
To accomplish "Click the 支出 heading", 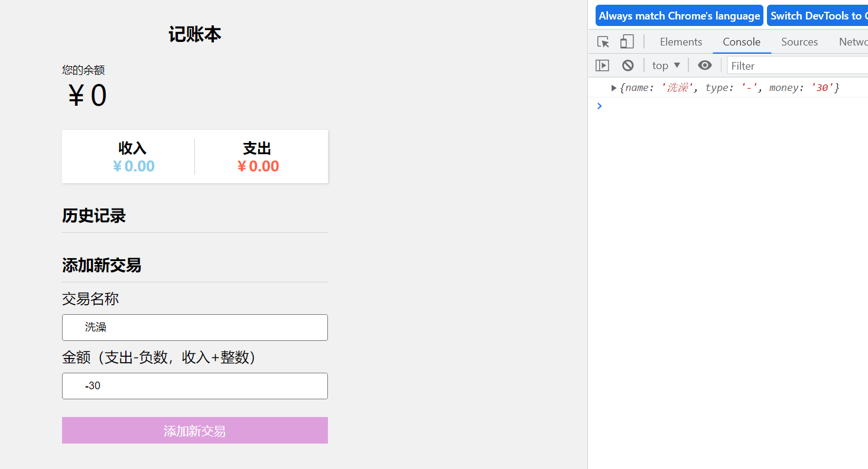I will click(257, 148).
